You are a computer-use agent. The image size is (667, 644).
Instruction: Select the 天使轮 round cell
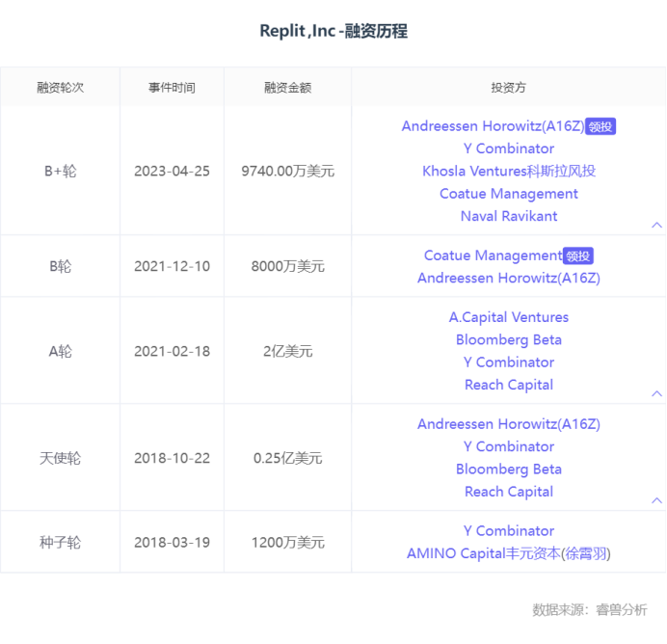pos(60,458)
